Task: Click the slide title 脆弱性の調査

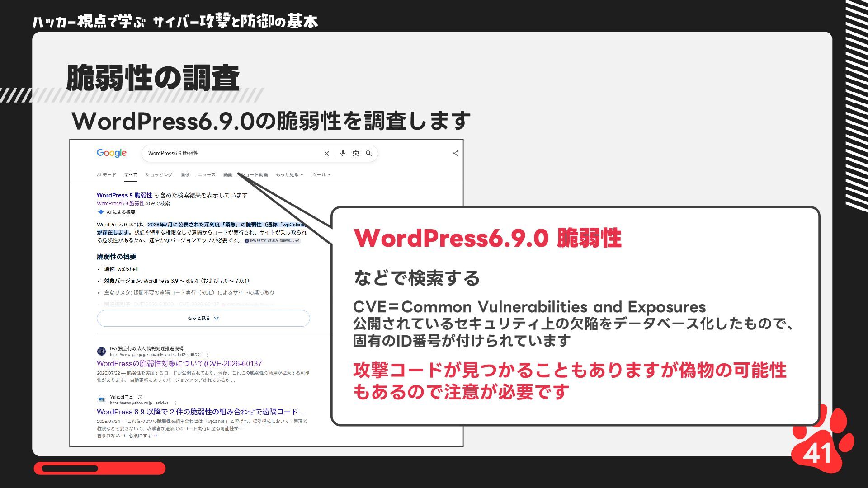Action: pos(153,78)
